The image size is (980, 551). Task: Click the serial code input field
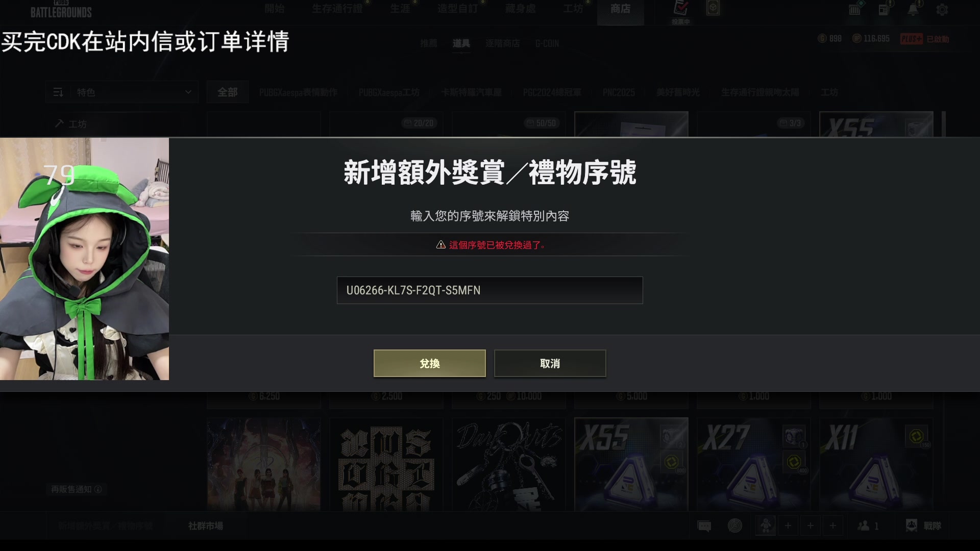[x=490, y=290]
